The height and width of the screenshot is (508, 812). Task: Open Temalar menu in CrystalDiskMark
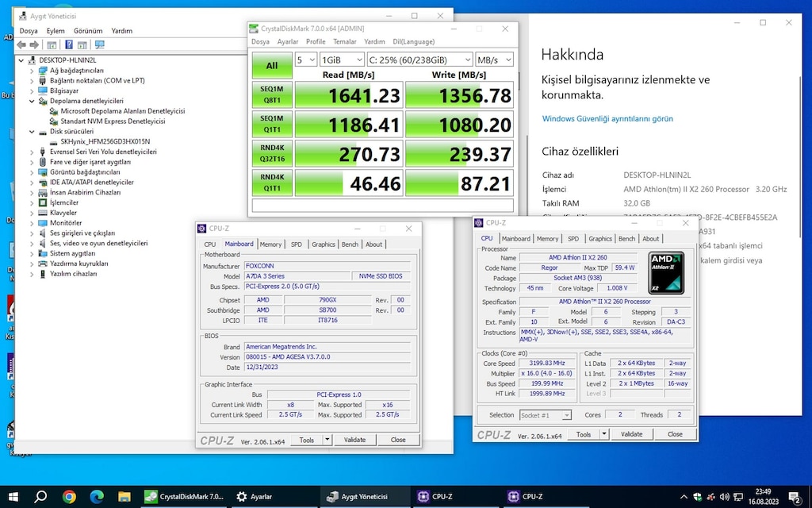coord(344,41)
